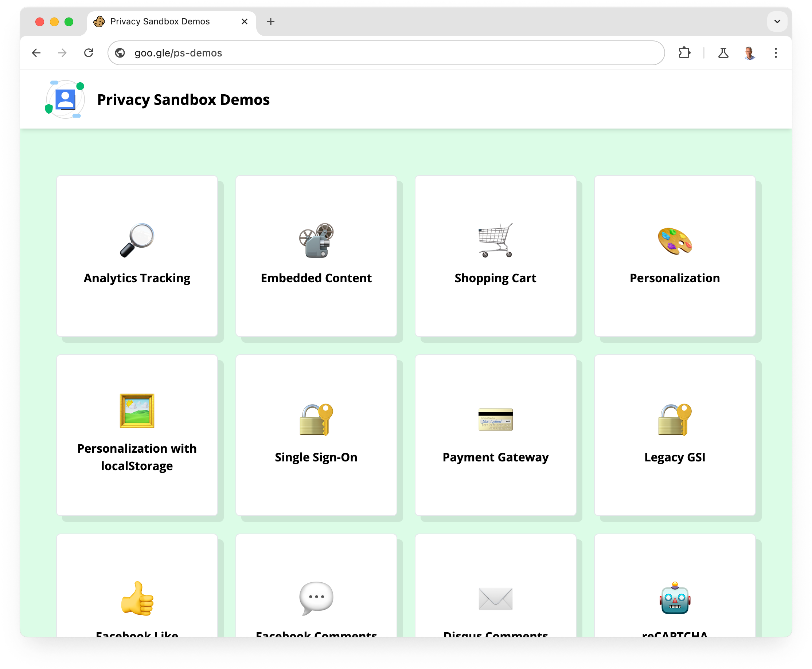
Task: Click the Privacy Sandbox Demos logo
Action: point(65,100)
